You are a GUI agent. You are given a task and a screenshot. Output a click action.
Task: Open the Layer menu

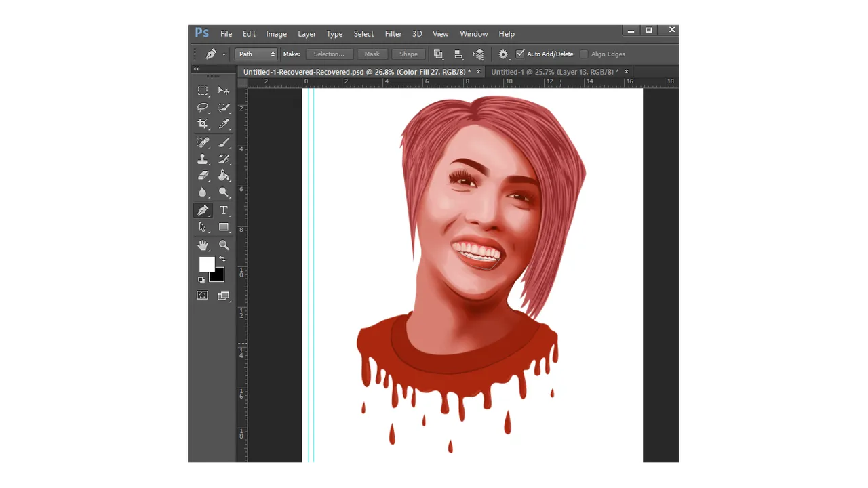coord(307,34)
